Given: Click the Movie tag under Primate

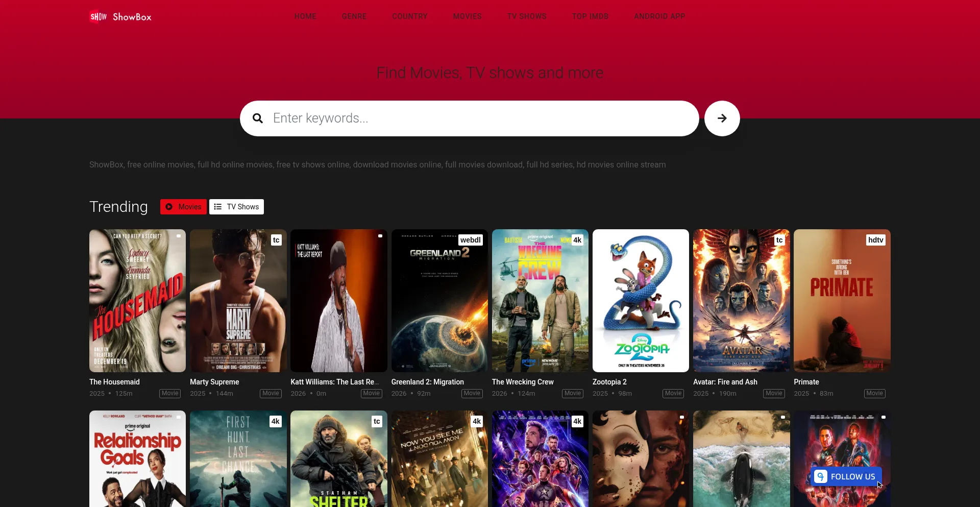Looking at the screenshot, I should tap(874, 394).
